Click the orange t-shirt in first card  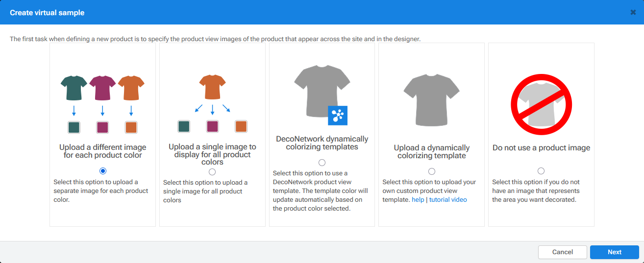click(131, 88)
